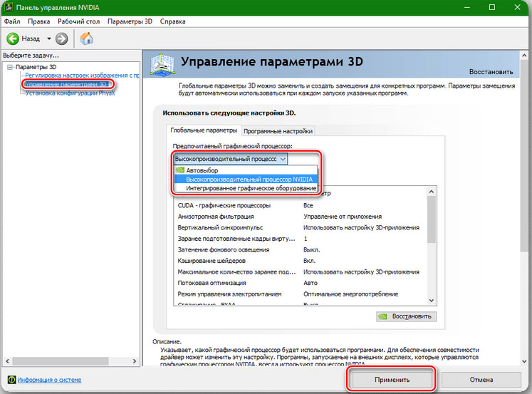532x394 pixels.
Task: Open the Файл menu
Action: [x=12, y=21]
